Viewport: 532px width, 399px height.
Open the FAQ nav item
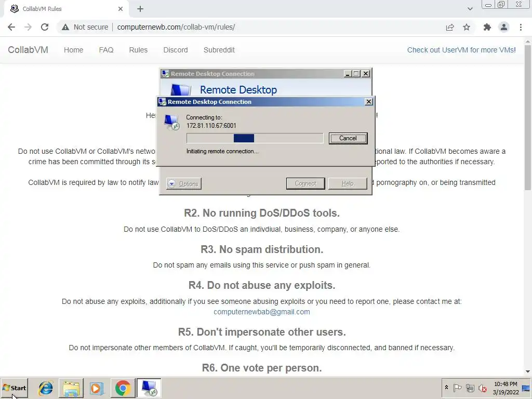pyautogui.click(x=106, y=50)
